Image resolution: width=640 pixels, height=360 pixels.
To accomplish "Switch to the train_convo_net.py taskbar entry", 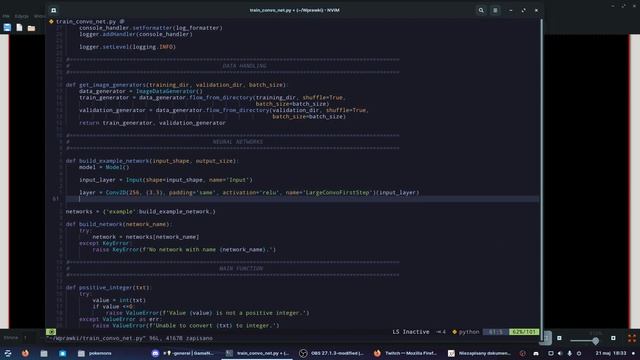I will coord(258,353).
